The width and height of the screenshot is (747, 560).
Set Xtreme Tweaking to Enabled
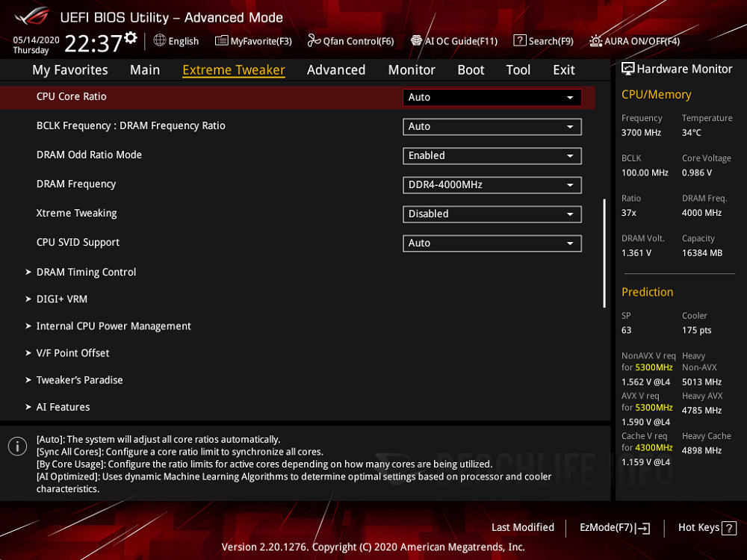492,214
